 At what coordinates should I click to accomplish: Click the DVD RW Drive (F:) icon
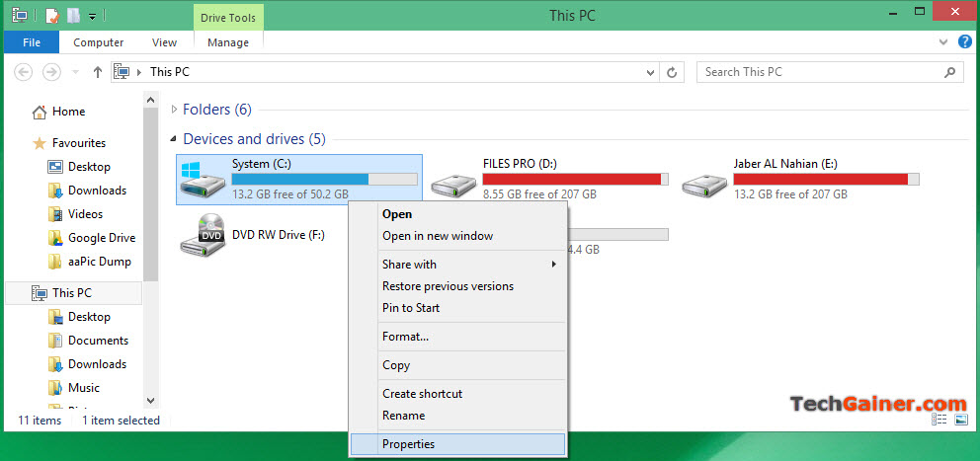click(203, 237)
